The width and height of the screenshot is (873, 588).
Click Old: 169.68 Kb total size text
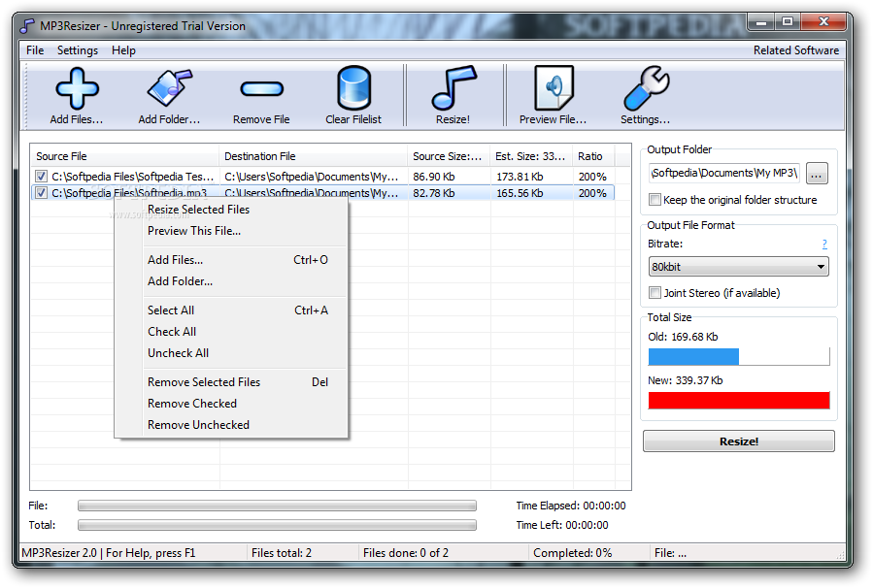(x=683, y=337)
